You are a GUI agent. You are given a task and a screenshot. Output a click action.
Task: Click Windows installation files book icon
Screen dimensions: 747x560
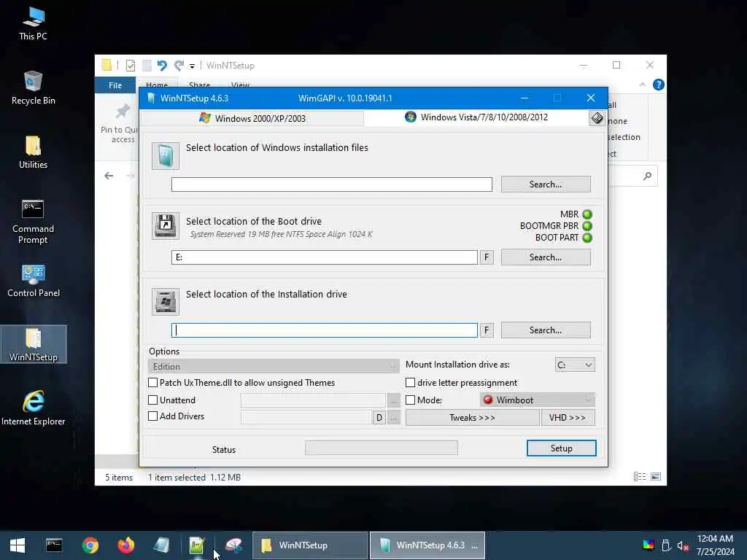coord(166,156)
